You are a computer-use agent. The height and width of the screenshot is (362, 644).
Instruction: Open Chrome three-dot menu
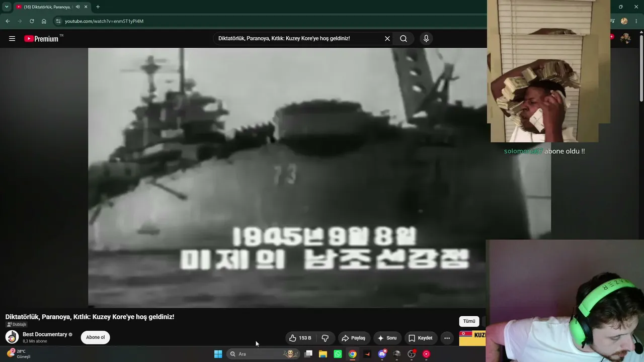[x=637, y=21]
